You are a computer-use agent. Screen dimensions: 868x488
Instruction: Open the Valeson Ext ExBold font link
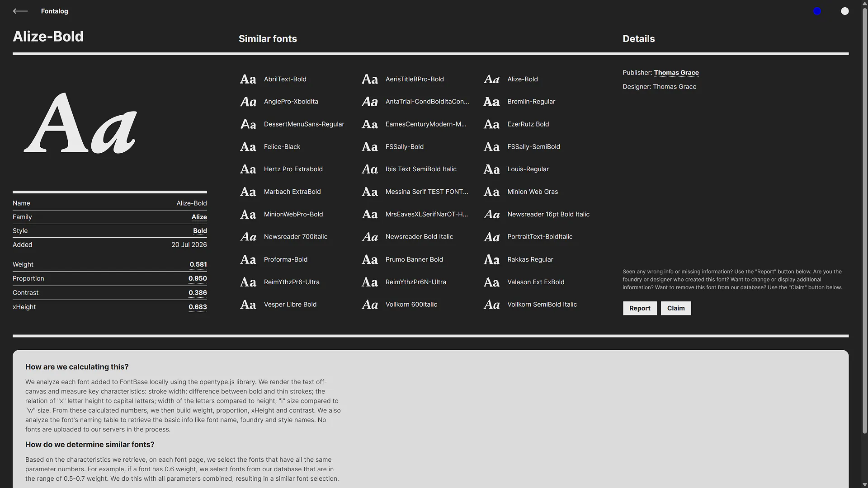click(536, 282)
